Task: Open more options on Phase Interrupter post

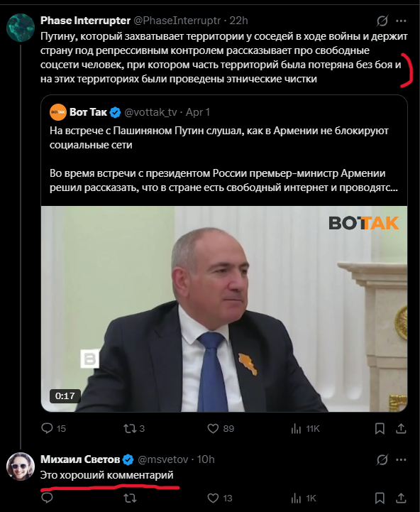Action: click(401, 21)
